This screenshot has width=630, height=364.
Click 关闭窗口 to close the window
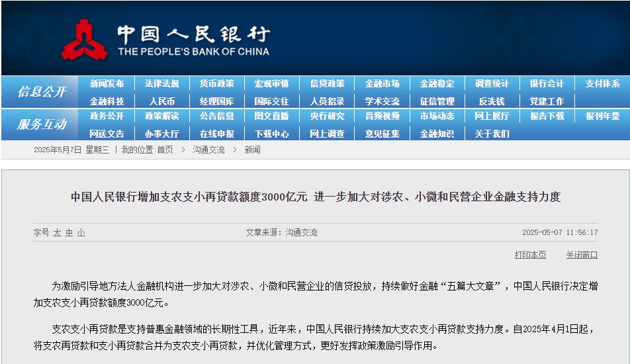click(x=582, y=255)
